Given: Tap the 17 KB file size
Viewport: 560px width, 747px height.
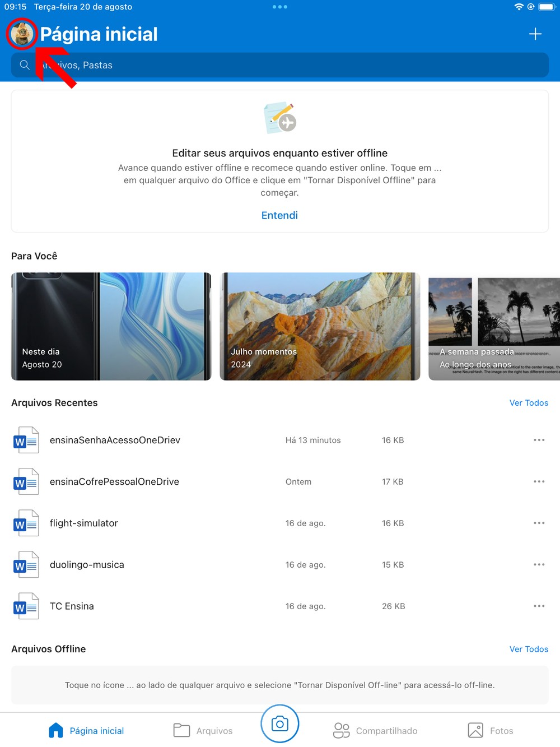Looking at the screenshot, I should [393, 482].
